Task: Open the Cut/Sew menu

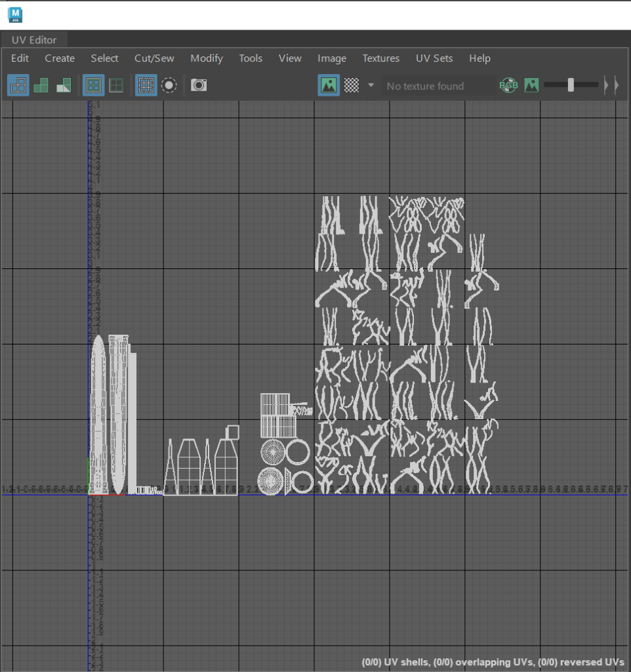Action: coord(154,58)
